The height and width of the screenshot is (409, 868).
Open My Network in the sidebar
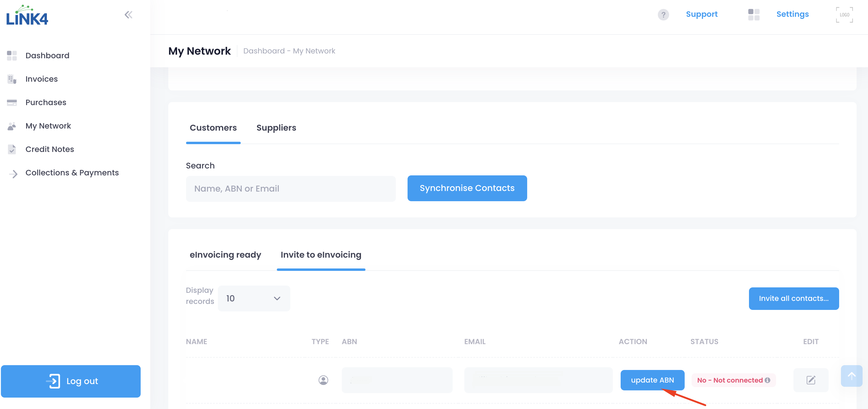(48, 126)
